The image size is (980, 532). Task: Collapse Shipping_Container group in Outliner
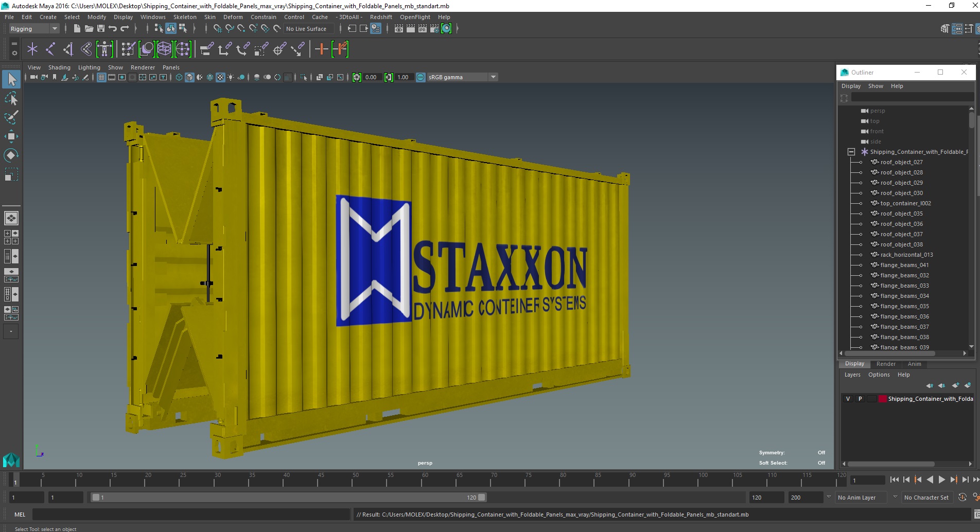tap(851, 152)
